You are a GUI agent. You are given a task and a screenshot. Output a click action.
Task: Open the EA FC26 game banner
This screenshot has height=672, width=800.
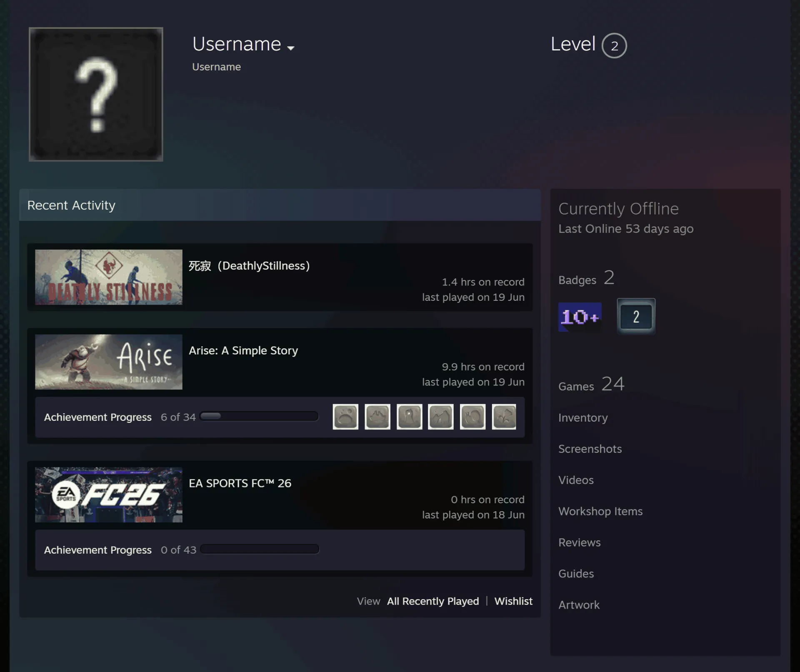[x=109, y=495]
